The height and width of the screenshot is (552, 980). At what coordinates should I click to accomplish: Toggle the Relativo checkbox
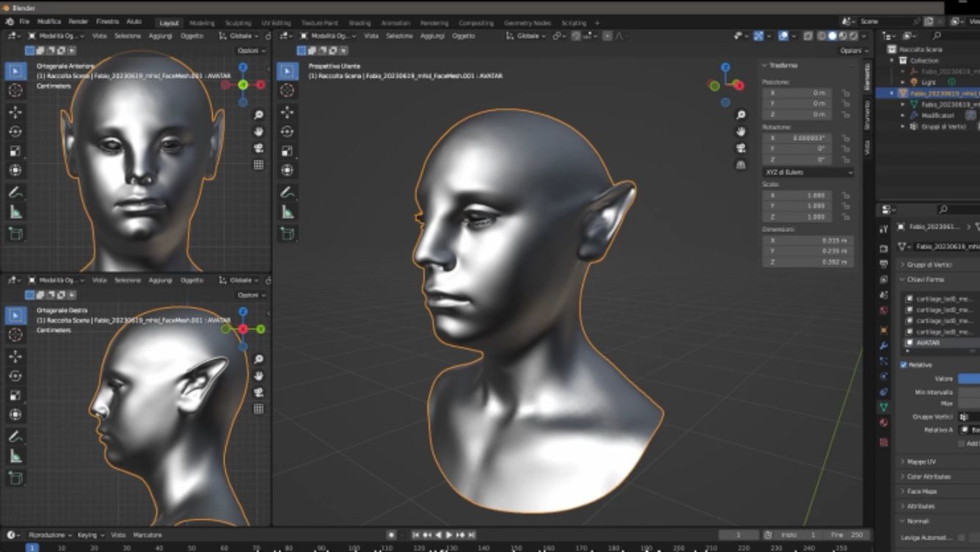(904, 365)
